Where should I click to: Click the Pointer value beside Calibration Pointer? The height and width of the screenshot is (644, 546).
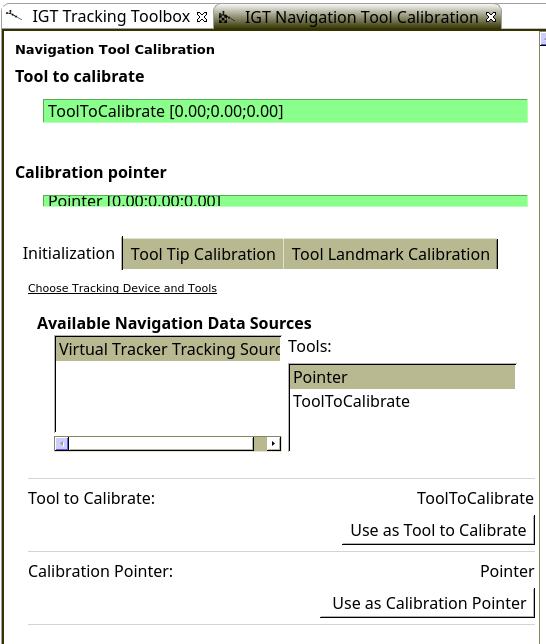pyautogui.click(x=507, y=571)
